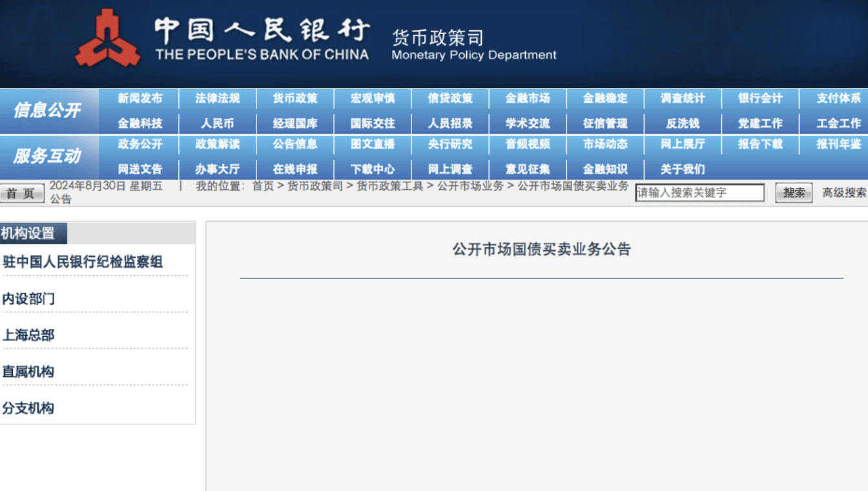Open the 高级搜索 advanced search link
The width and height of the screenshot is (868, 491).
point(843,193)
